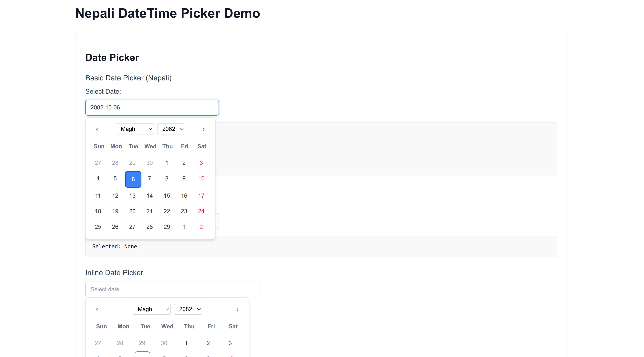Pick Saturday the 24th in popup calendar
Image resolution: width=644 pixels, height=357 pixels.
point(201,211)
